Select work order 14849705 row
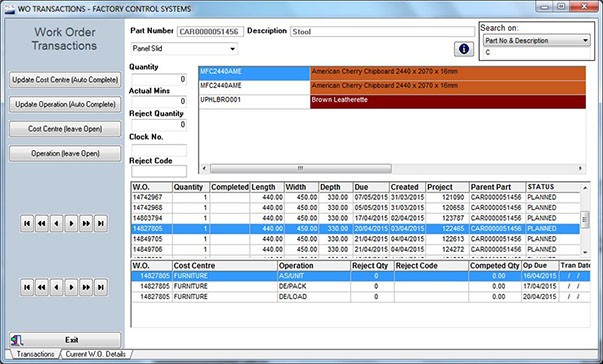Screen dimensions: 603x364 click(x=356, y=239)
